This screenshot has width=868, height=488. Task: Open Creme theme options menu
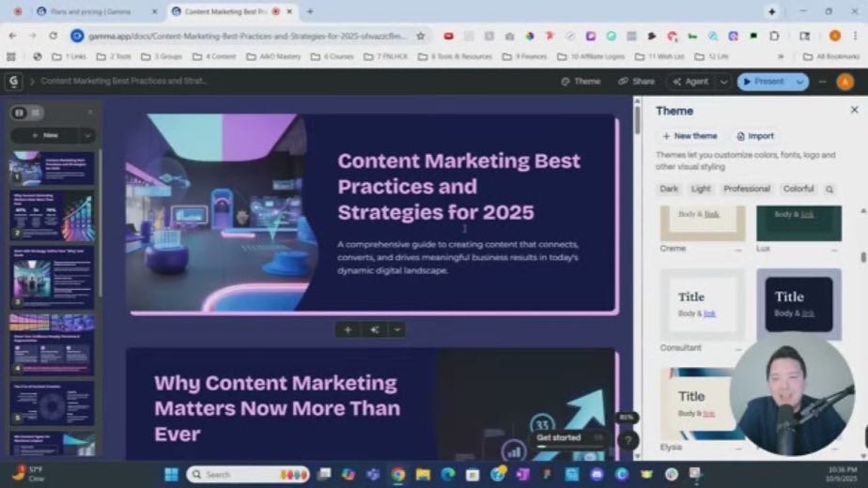[x=738, y=250]
